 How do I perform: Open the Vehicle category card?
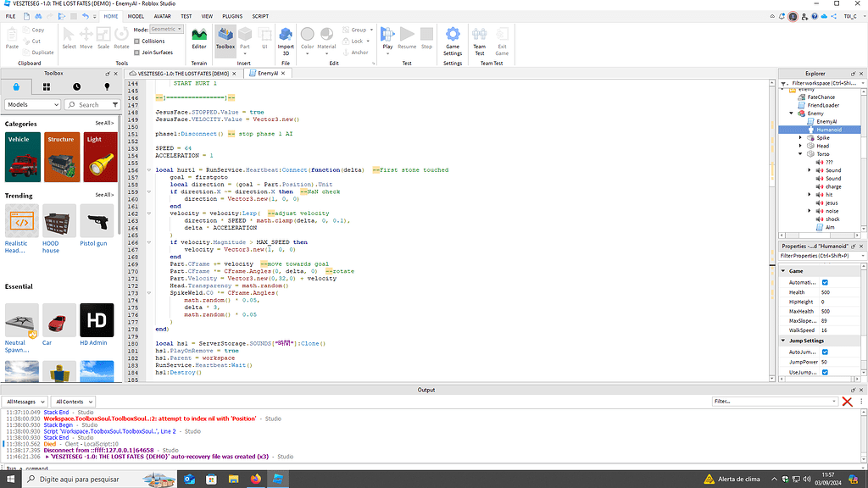point(23,157)
